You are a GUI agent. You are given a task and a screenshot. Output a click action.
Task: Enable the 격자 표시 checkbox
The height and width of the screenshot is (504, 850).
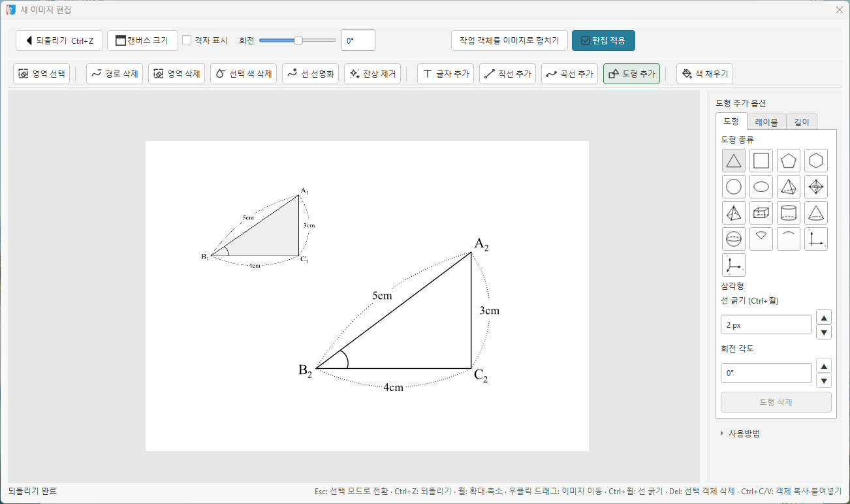coord(187,40)
